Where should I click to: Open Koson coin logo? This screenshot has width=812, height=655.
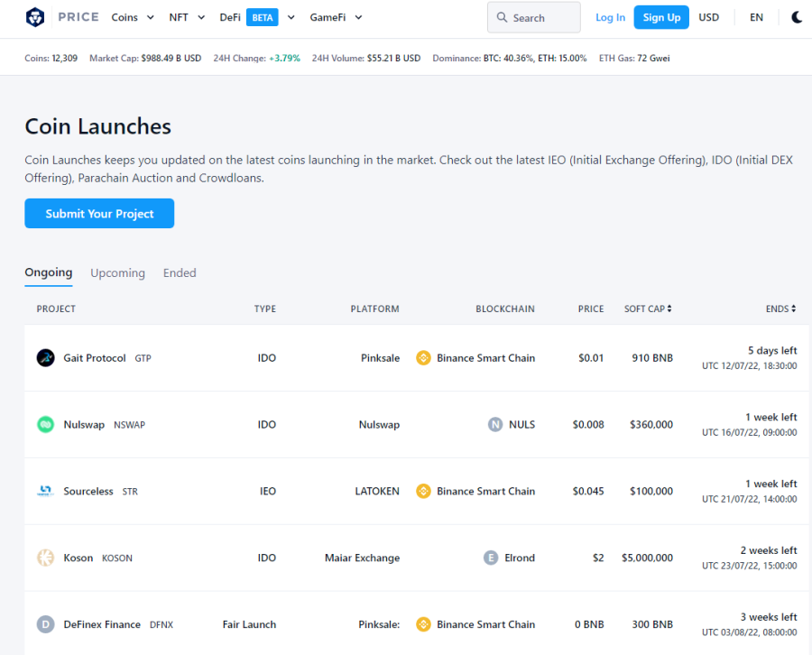pos(46,558)
